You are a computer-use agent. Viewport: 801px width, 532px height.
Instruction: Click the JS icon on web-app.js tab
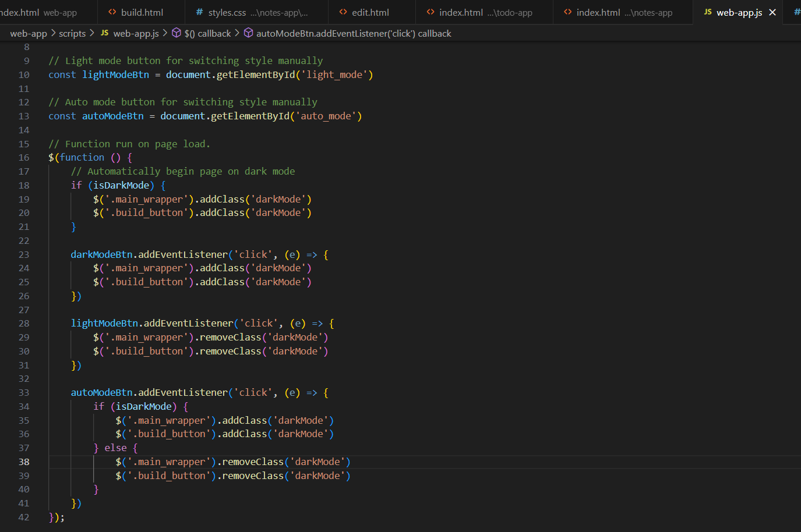coord(708,12)
